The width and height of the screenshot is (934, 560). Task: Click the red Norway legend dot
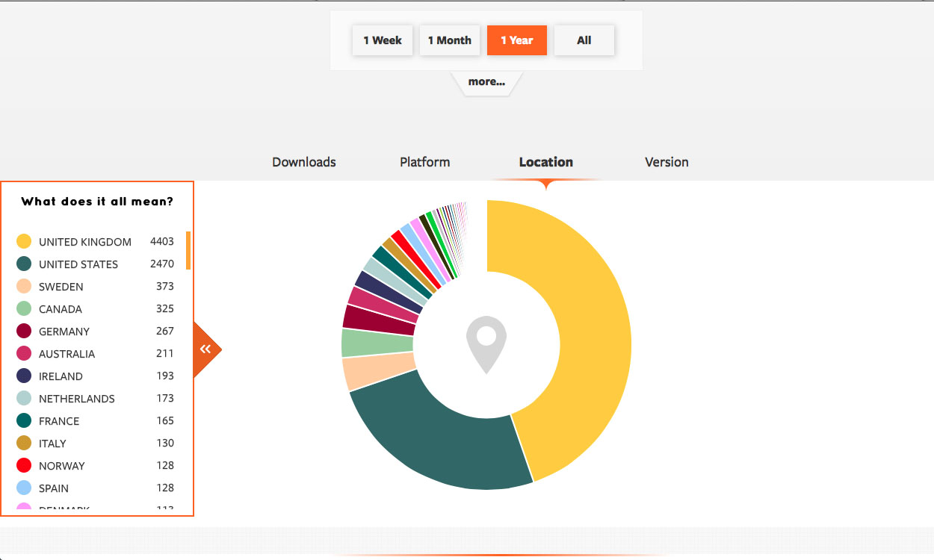tap(24, 465)
